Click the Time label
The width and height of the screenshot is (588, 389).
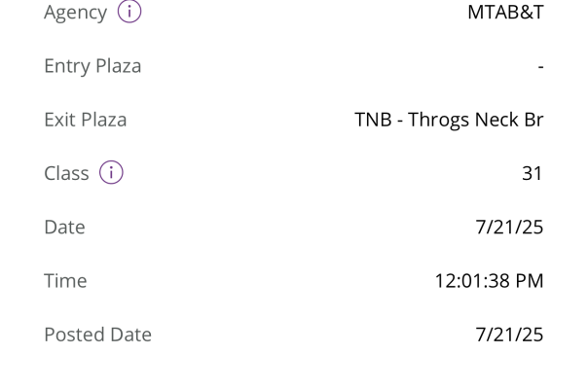click(x=65, y=281)
